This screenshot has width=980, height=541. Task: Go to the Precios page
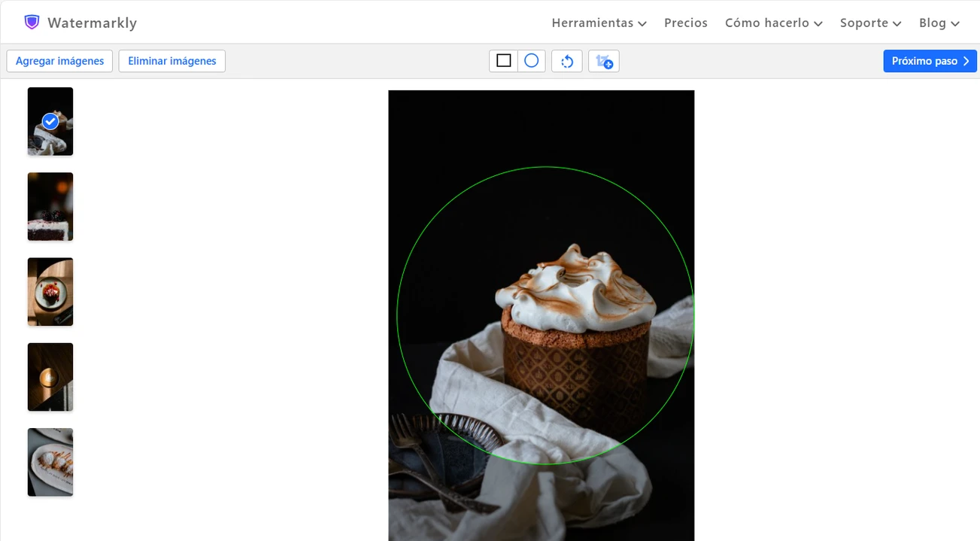[685, 23]
